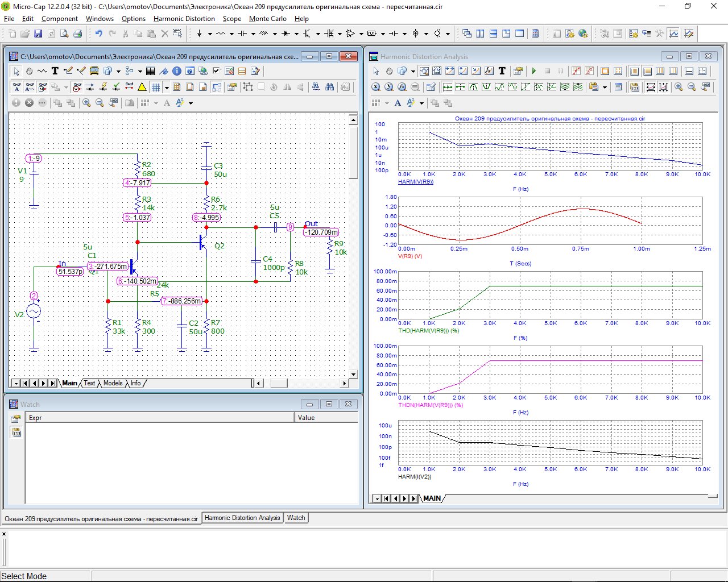728x582 pixels.
Task: Toggle Attribute Text display in schematic
Action: click(16, 87)
